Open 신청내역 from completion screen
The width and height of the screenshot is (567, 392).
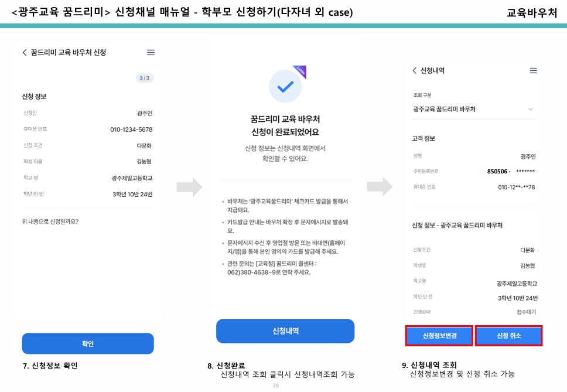[x=285, y=331]
